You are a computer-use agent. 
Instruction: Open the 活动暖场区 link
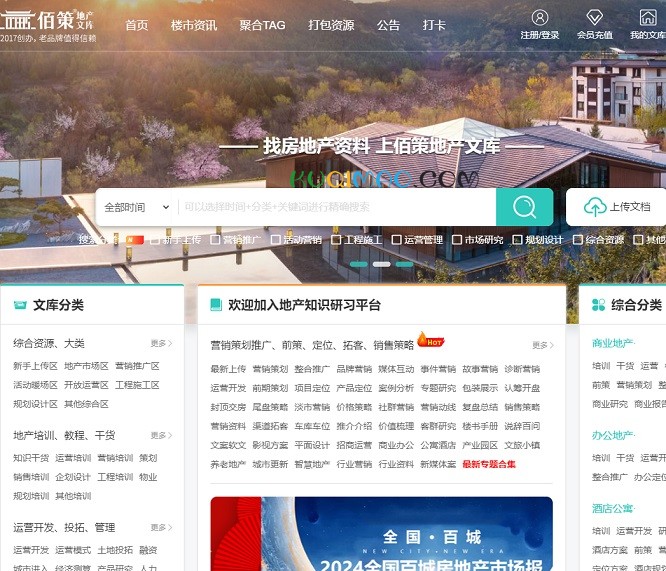pyautogui.click(x=35, y=385)
